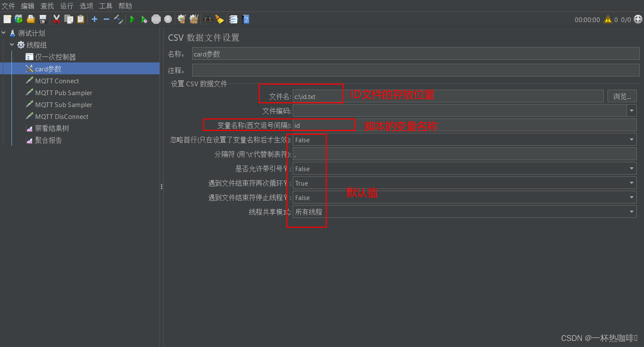The image size is (644, 347).
Task: Open 忽略首行 dropdown
Action: (x=631, y=139)
